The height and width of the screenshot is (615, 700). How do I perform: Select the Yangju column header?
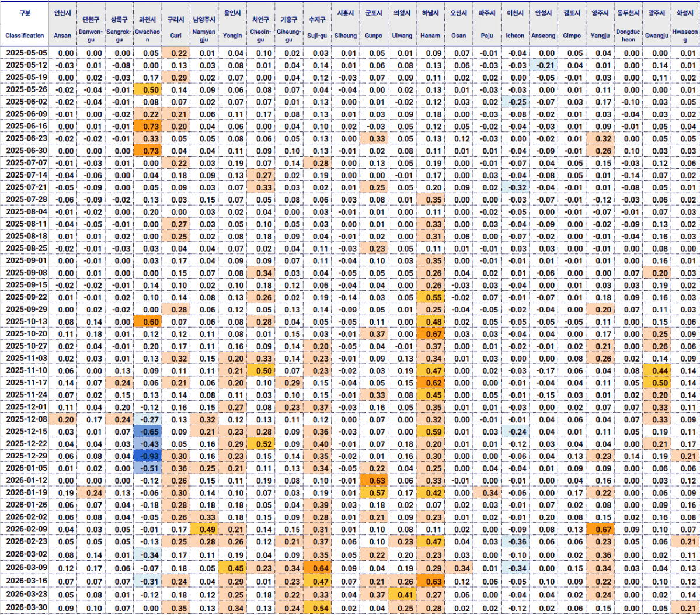point(600,24)
